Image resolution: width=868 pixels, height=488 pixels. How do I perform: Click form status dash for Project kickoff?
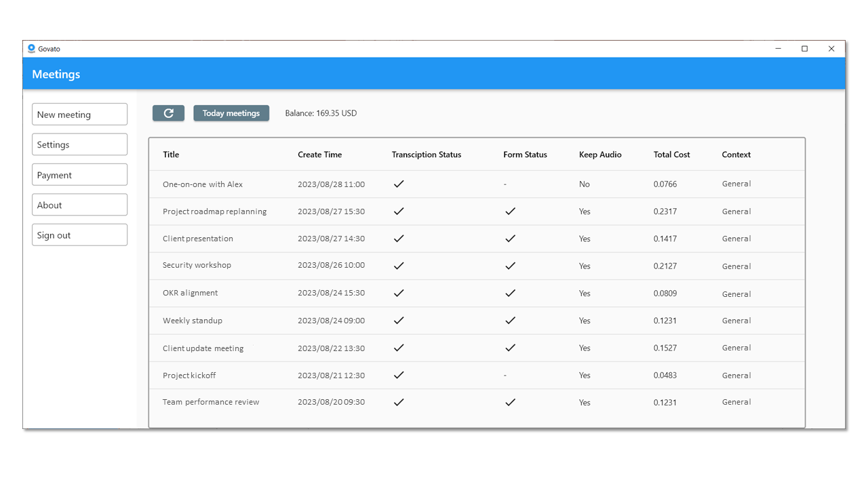pos(505,375)
